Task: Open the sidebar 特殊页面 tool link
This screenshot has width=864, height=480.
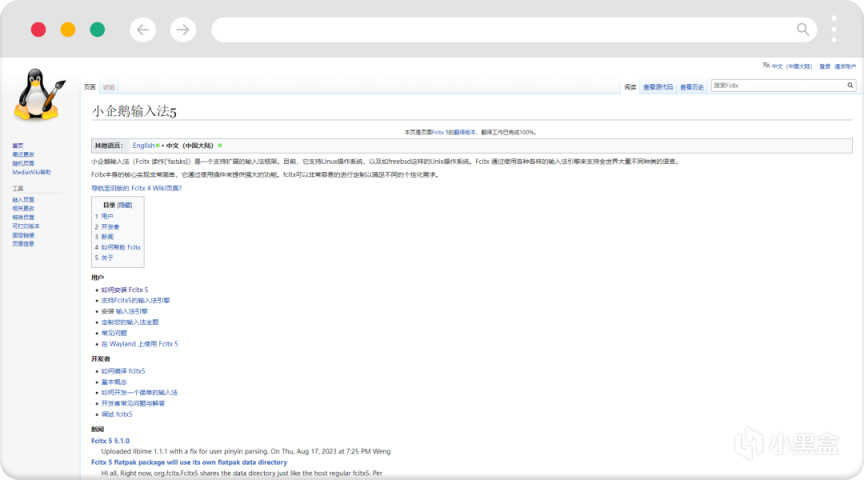Action: click(23, 217)
